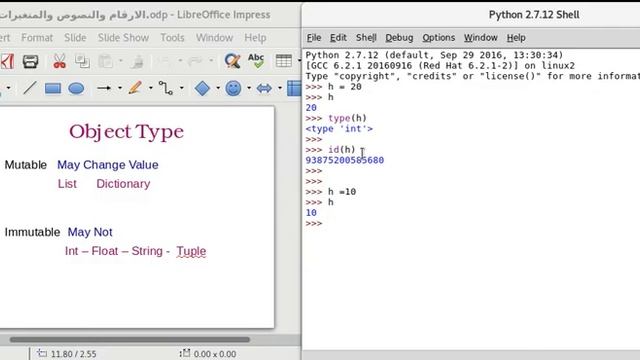The height and width of the screenshot is (360, 640).
Task: Open Slide Show menu in Impress
Action: [123, 38]
